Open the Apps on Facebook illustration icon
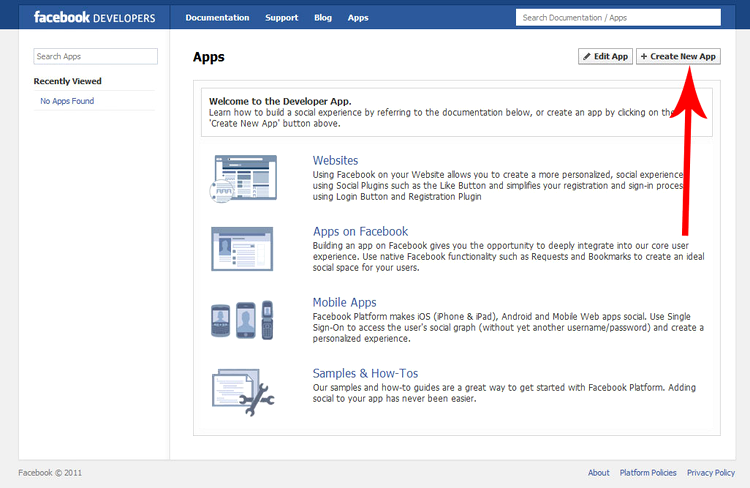Image resolution: width=750 pixels, height=488 pixels. point(242,249)
